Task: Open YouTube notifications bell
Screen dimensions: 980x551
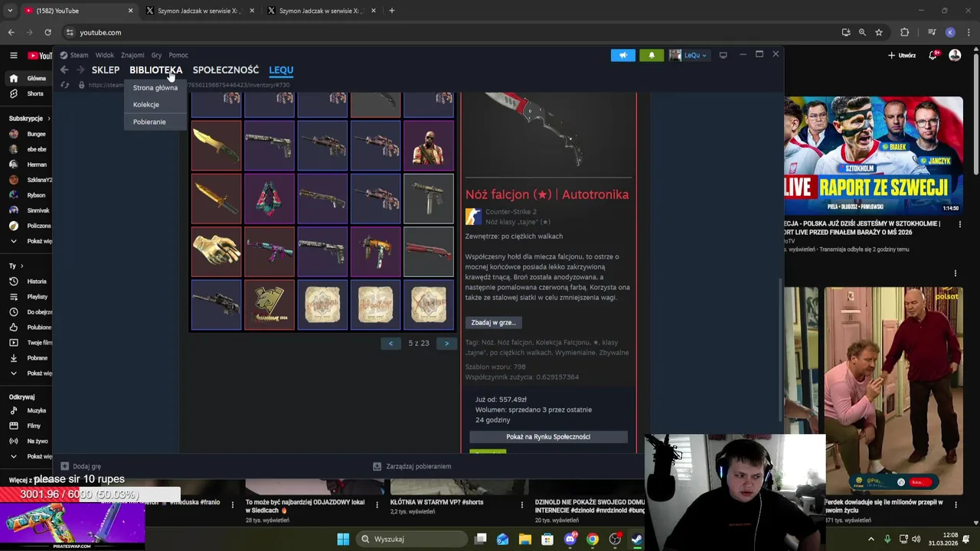Action: 933,55
